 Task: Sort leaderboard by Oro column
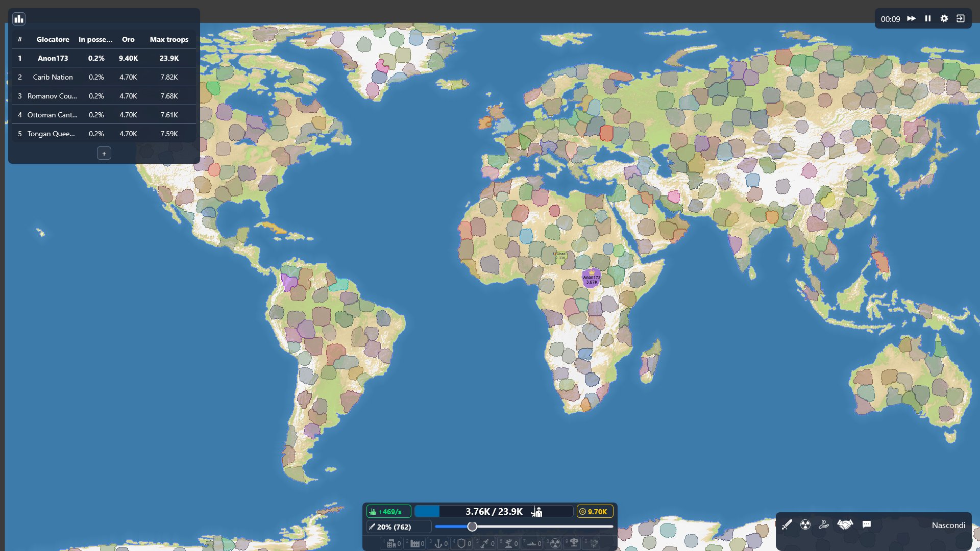(128, 39)
